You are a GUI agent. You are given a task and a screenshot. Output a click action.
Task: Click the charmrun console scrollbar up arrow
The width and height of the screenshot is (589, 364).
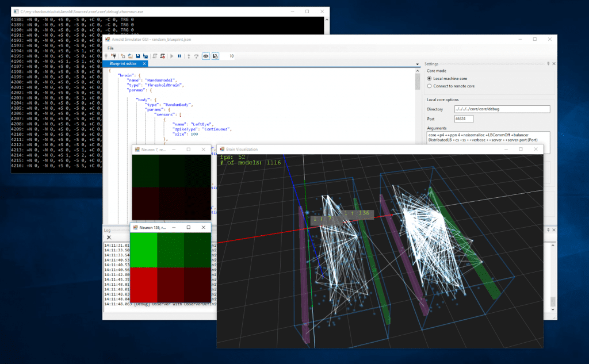coord(327,20)
